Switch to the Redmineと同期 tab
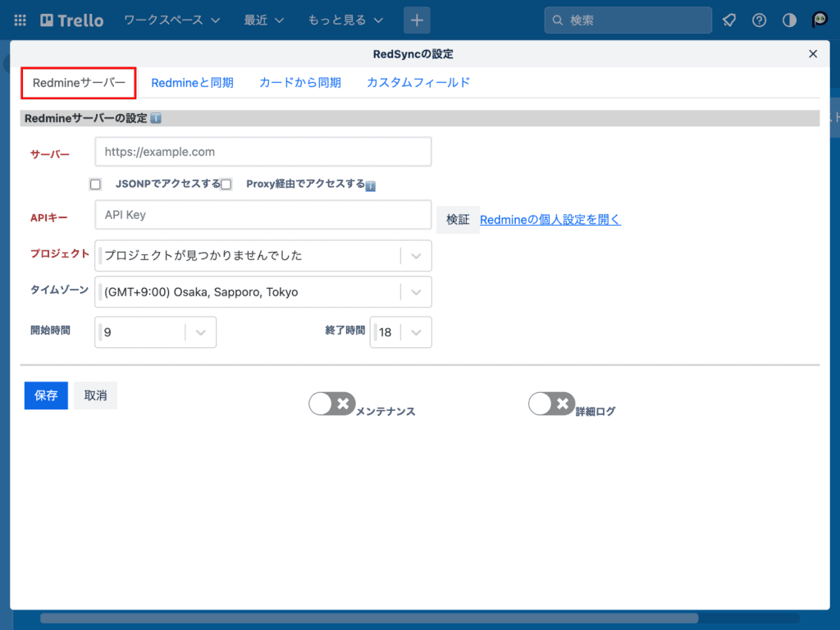Image resolution: width=840 pixels, height=630 pixels. [192, 82]
